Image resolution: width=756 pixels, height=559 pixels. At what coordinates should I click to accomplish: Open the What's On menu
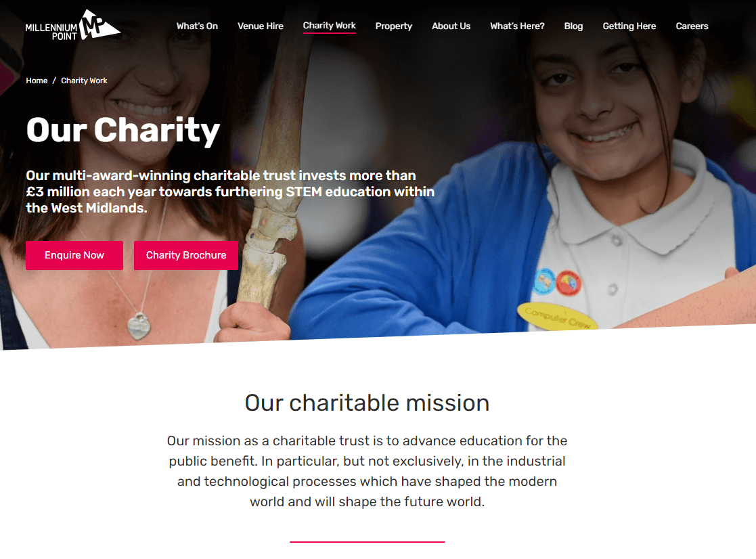tap(197, 26)
